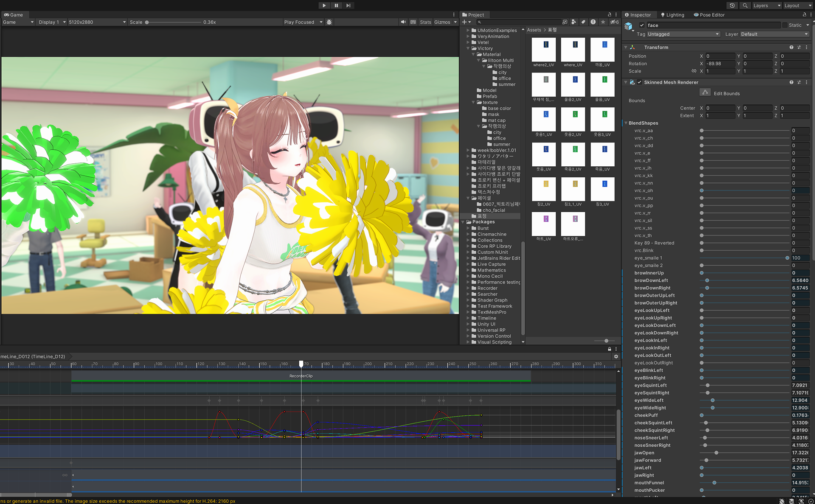Open the Layout dropdown
The image size is (815, 504).
[798, 6]
